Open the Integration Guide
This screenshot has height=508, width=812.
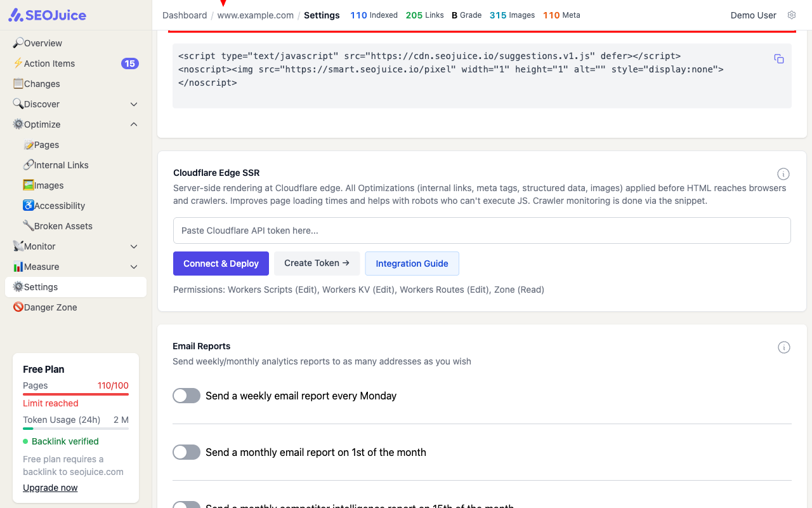[x=412, y=264]
